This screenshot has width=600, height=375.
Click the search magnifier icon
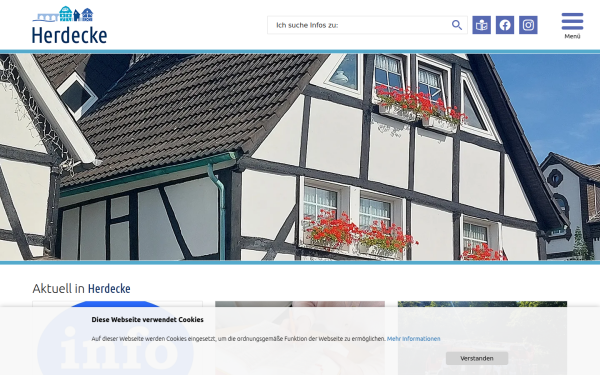tap(457, 25)
